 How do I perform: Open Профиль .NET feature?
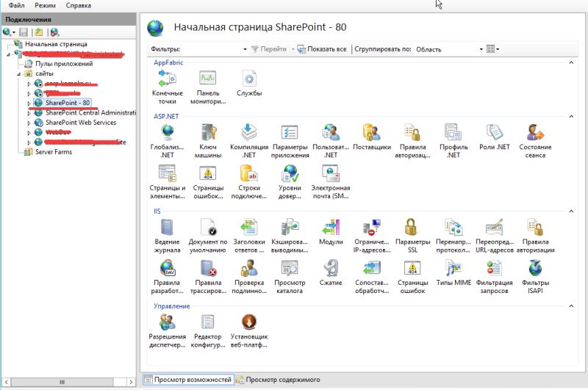click(453, 141)
